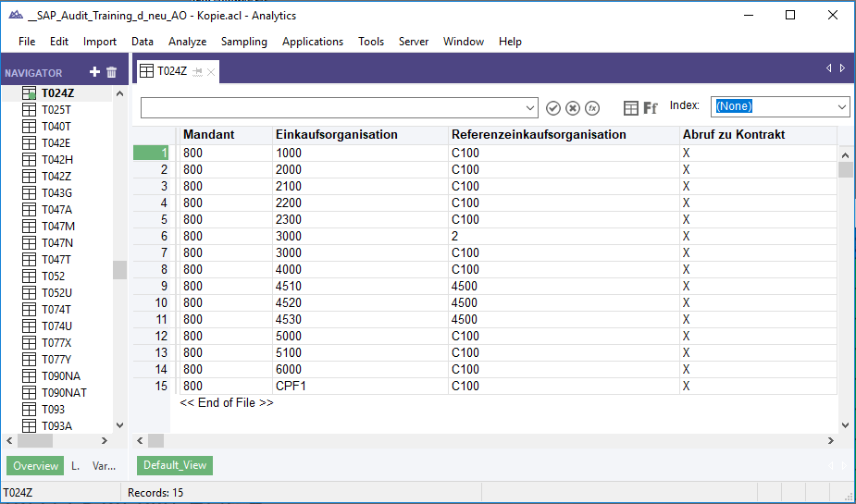This screenshot has height=504, width=856.
Task: Switch to the L. tab
Action: [x=75, y=466]
